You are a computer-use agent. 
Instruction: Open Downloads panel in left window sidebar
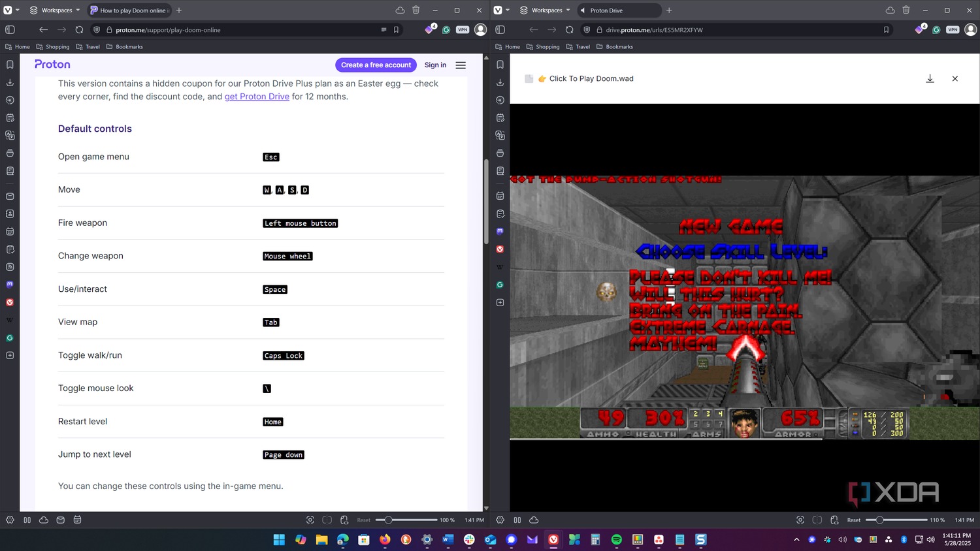10,82
